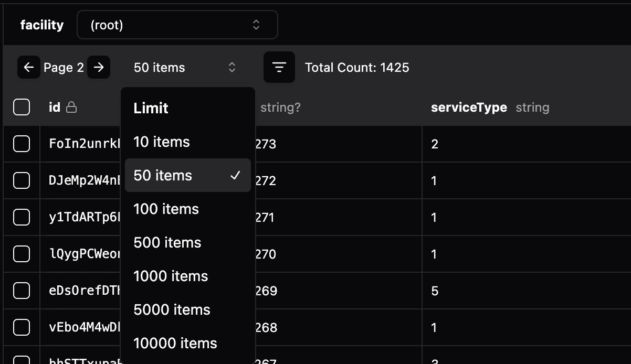Screen dimensions: 631x364
Task: Click the serviceType column header
Action: click(469, 108)
